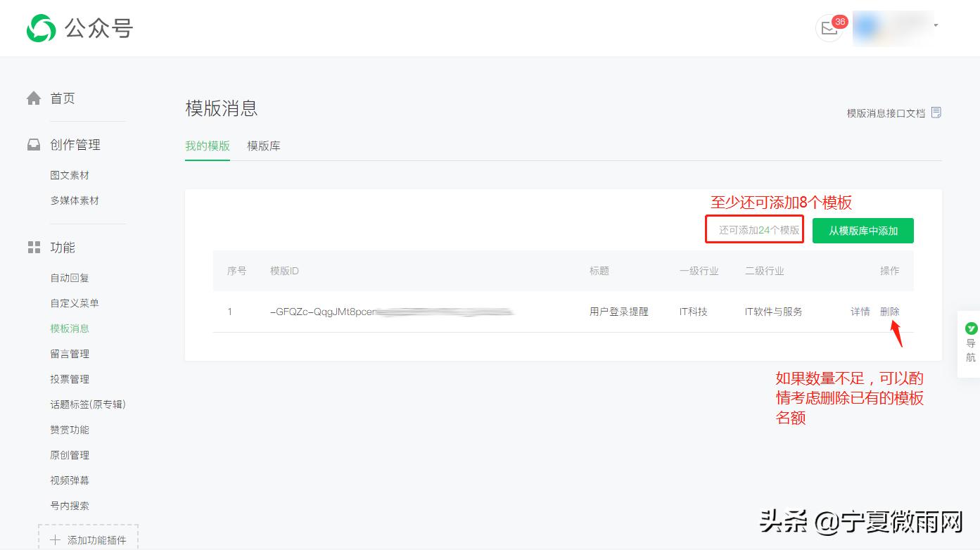
Task: Go to 赞赏功能 in the sidebar
Action: point(69,429)
